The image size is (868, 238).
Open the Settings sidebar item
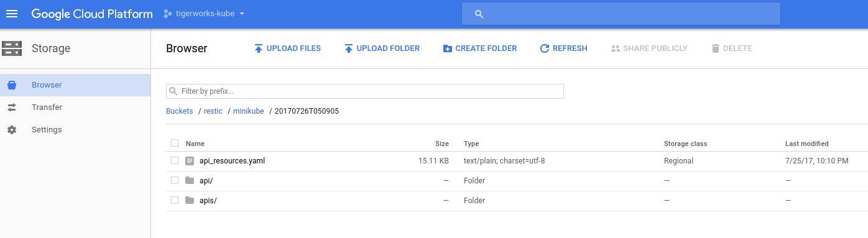75,130
